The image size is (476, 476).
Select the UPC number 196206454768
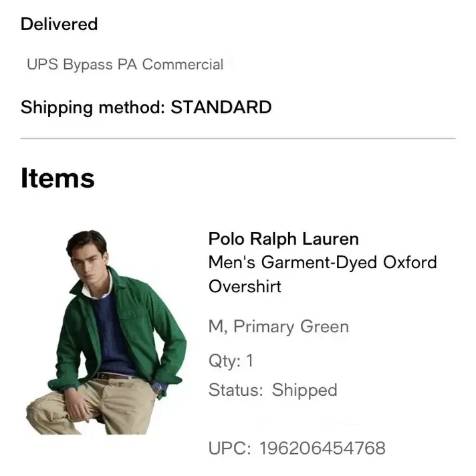[322, 449]
